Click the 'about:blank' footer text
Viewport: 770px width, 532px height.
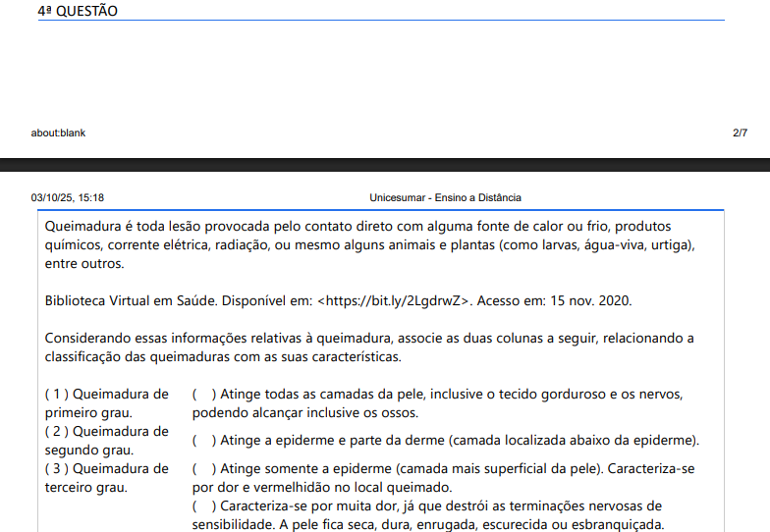click(x=58, y=133)
